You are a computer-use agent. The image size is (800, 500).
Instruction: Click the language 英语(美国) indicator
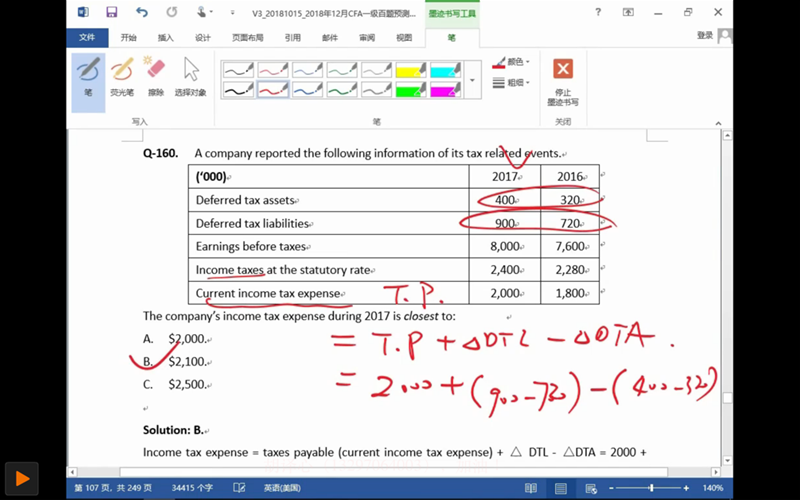tap(282, 488)
